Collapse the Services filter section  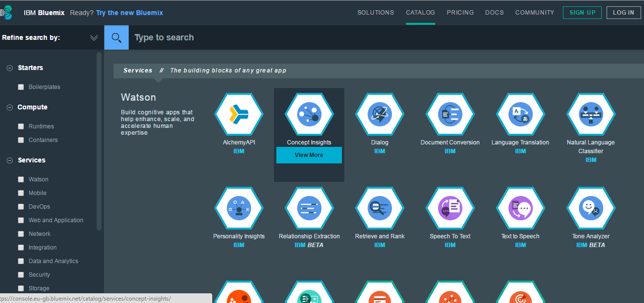pyautogui.click(x=9, y=160)
